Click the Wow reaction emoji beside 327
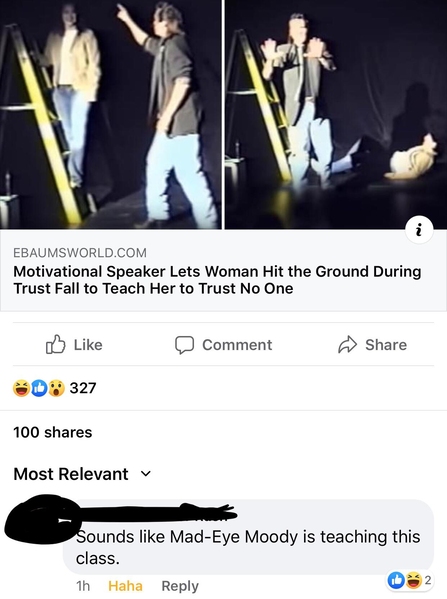This screenshot has height=599, width=447. [x=56, y=388]
